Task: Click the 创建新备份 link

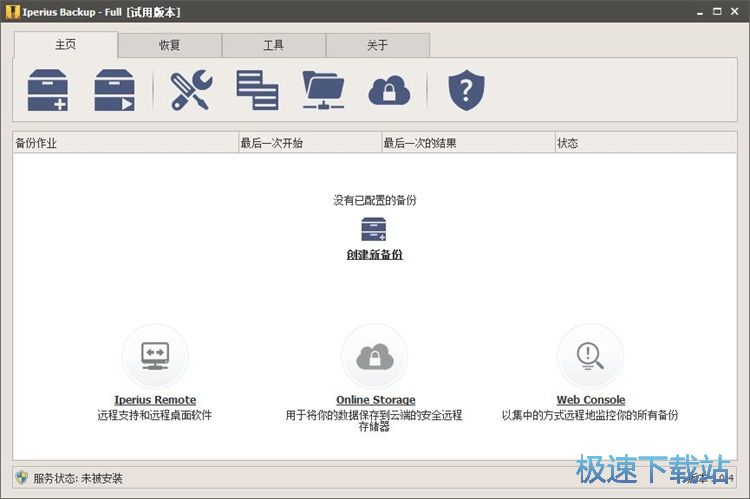Action: coord(375,255)
